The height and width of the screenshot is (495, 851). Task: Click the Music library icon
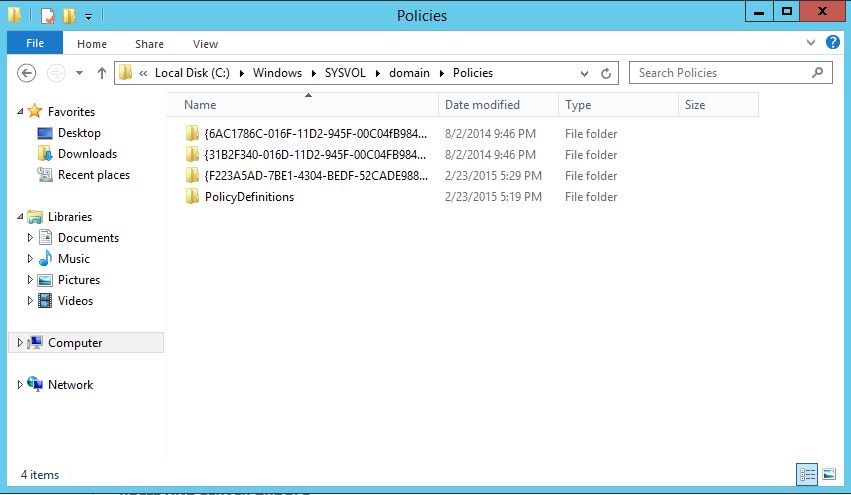[x=46, y=258]
